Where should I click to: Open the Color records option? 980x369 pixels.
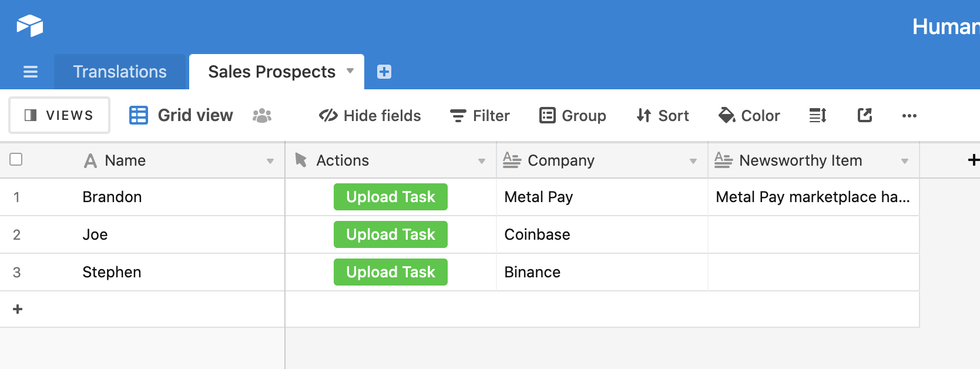(750, 116)
